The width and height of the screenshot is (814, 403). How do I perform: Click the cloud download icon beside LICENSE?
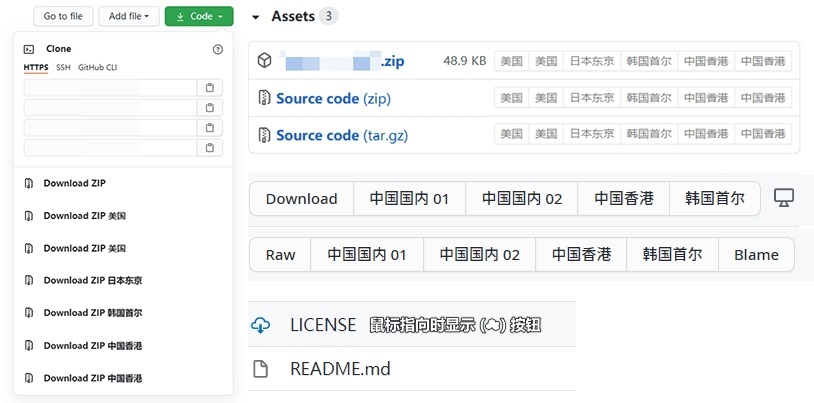coord(261,325)
